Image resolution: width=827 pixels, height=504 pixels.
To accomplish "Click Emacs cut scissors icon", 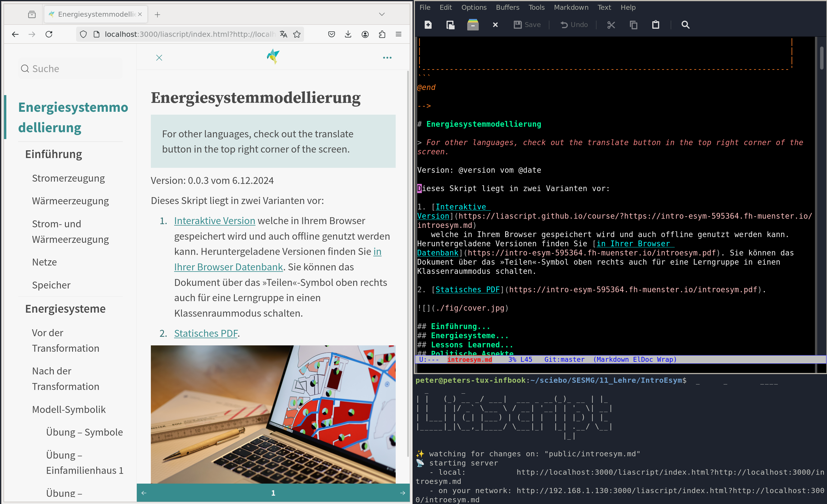I will (x=611, y=24).
